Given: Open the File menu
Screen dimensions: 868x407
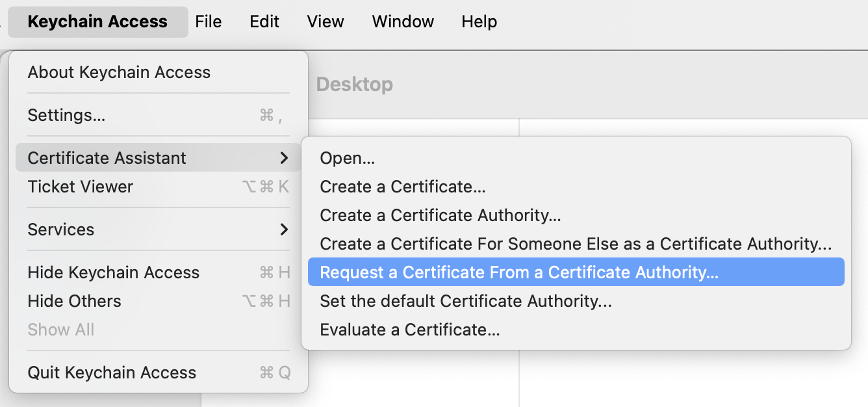Looking at the screenshot, I should [209, 21].
